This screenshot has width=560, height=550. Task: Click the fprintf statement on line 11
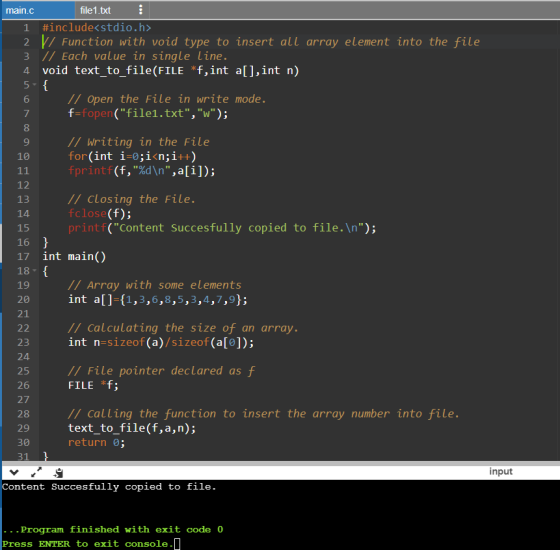coord(141,171)
